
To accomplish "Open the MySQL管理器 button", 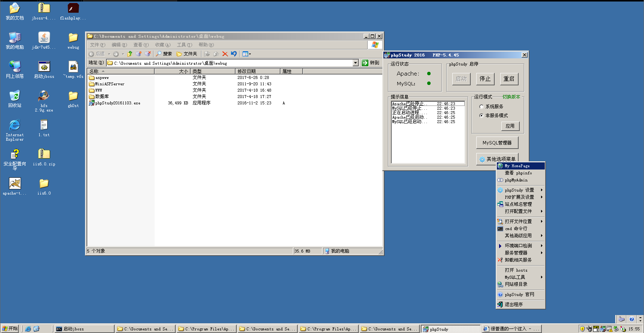I will (x=497, y=143).
